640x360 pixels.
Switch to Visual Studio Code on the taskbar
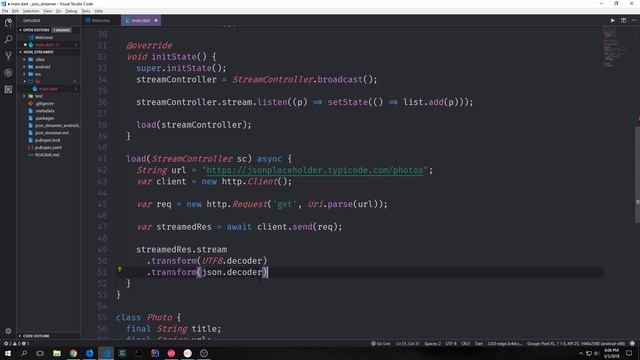[106, 353]
